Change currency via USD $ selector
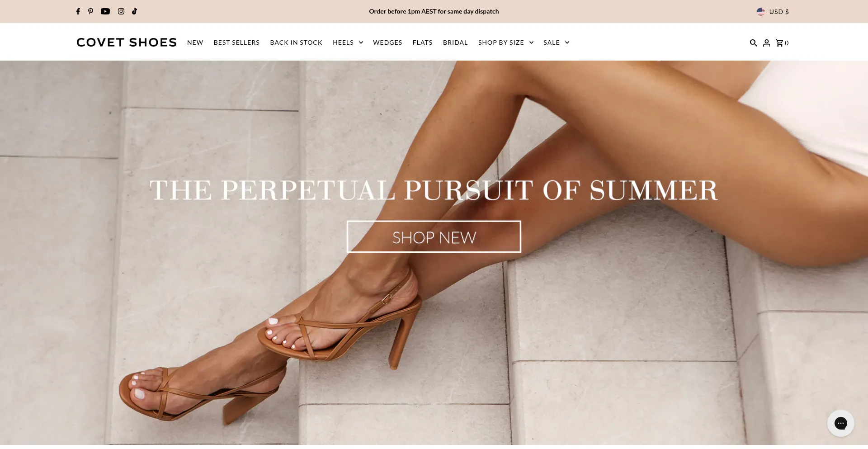 [773, 12]
